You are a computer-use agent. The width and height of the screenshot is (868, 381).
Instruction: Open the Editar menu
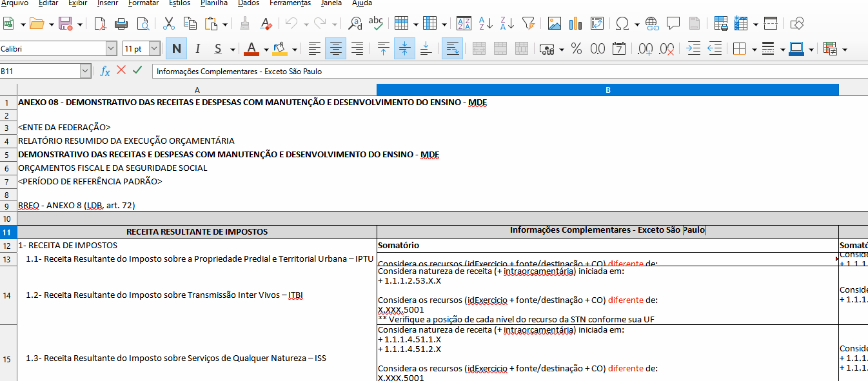click(48, 3)
